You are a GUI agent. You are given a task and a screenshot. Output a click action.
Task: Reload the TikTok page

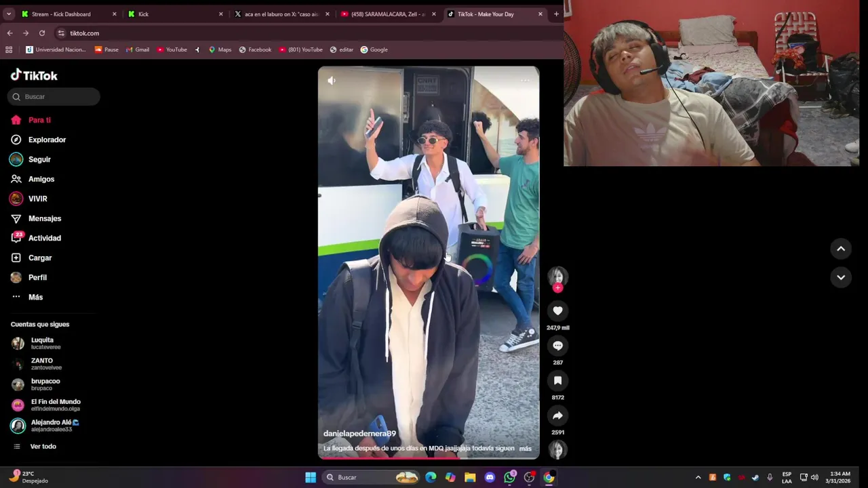42,33
